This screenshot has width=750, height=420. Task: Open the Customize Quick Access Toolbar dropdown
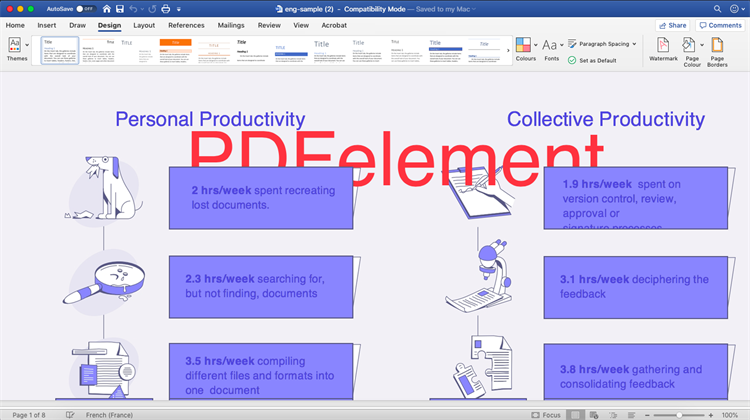(179, 9)
